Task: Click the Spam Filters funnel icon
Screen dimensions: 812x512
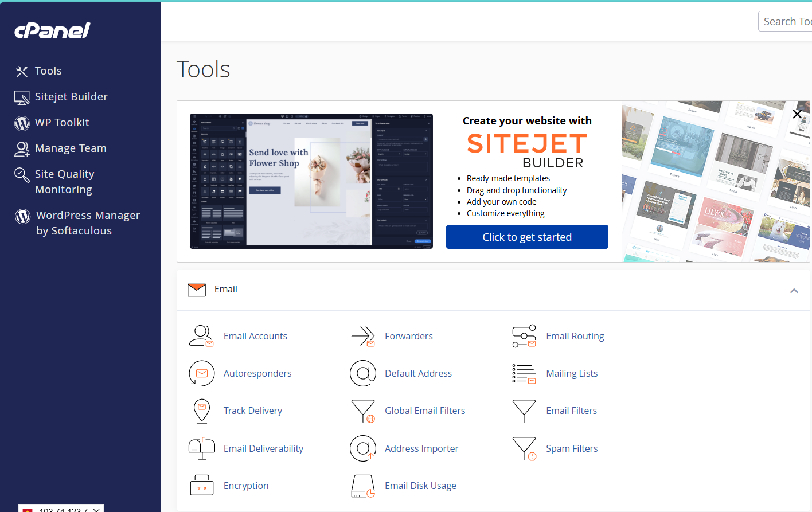Action: pos(524,448)
